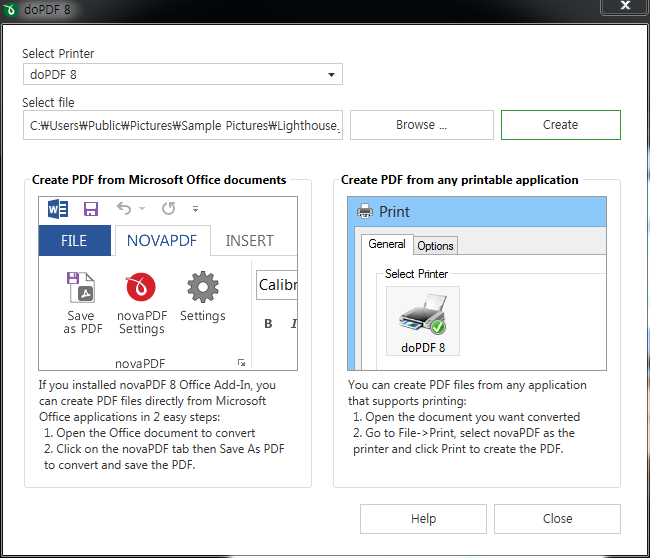Close the doPDF window with X

[x=625, y=6]
